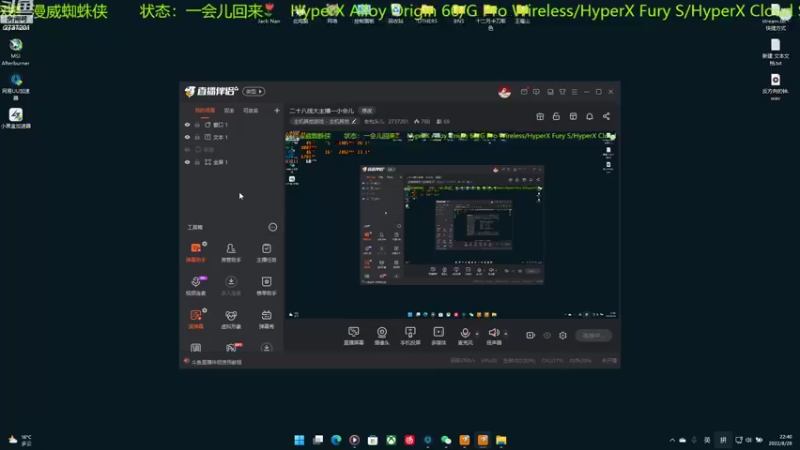800x450 pixels.
Task: Open the mail icon with the red dot
Action: [x=524, y=92]
